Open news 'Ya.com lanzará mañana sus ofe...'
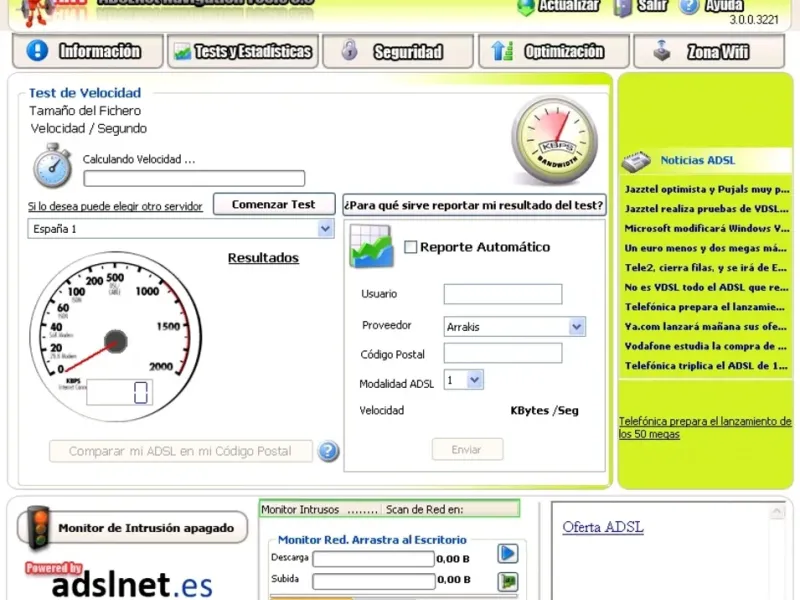 [x=706, y=327]
